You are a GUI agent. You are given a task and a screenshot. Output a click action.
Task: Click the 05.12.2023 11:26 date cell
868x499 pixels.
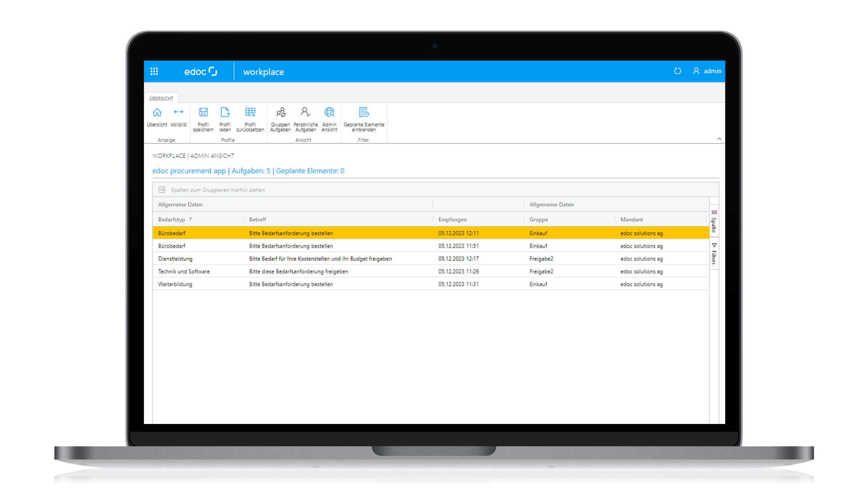(458, 271)
